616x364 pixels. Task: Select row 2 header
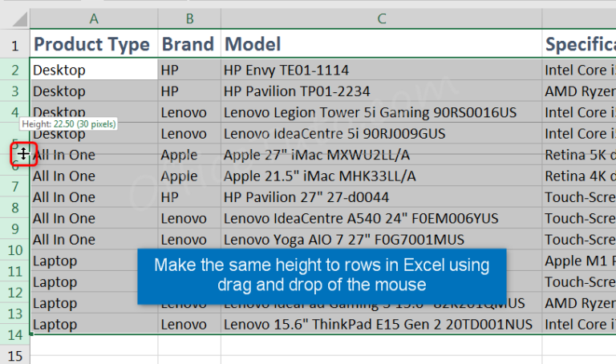(14, 70)
